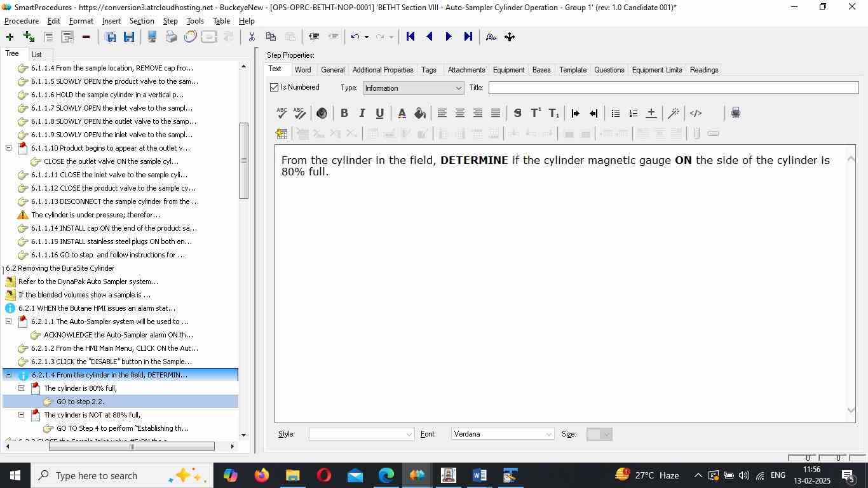The height and width of the screenshot is (488, 868).
Task: Increase indent in editor toolbar
Action: click(575, 113)
